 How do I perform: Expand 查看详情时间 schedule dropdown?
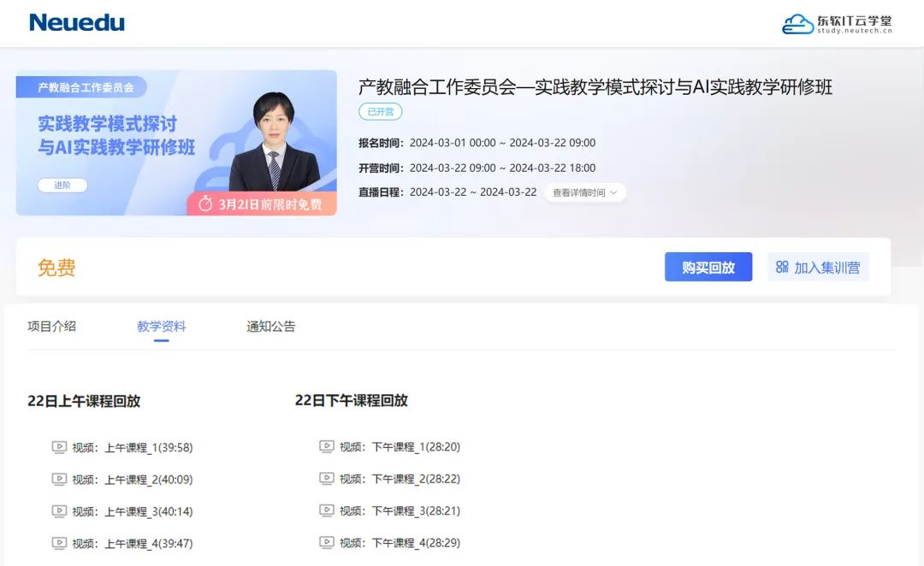click(585, 192)
